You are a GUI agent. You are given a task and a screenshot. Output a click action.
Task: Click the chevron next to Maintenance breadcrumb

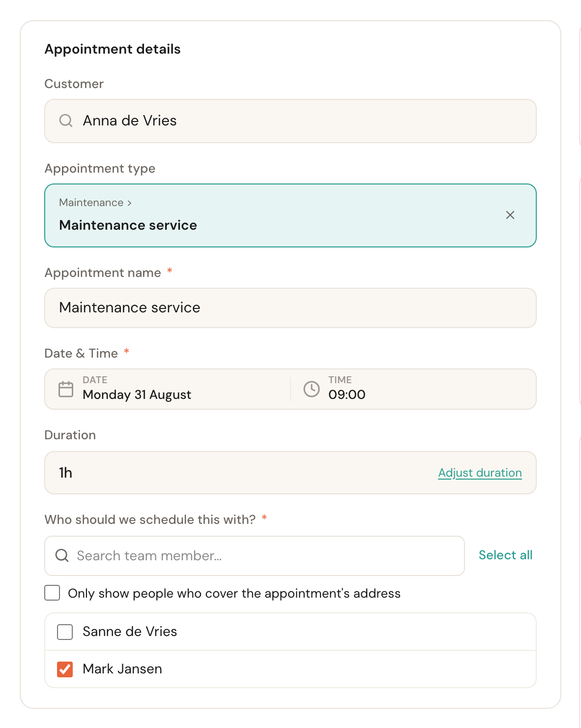(129, 203)
